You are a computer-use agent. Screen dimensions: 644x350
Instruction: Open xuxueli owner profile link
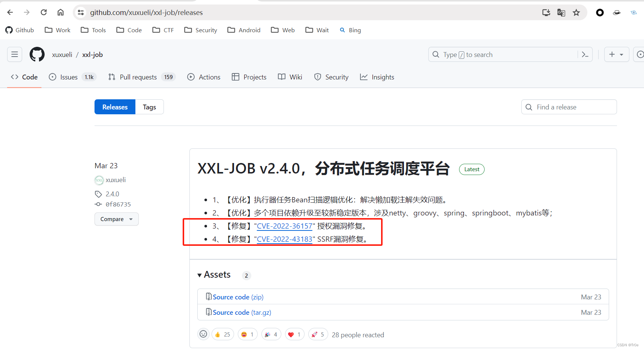62,55
